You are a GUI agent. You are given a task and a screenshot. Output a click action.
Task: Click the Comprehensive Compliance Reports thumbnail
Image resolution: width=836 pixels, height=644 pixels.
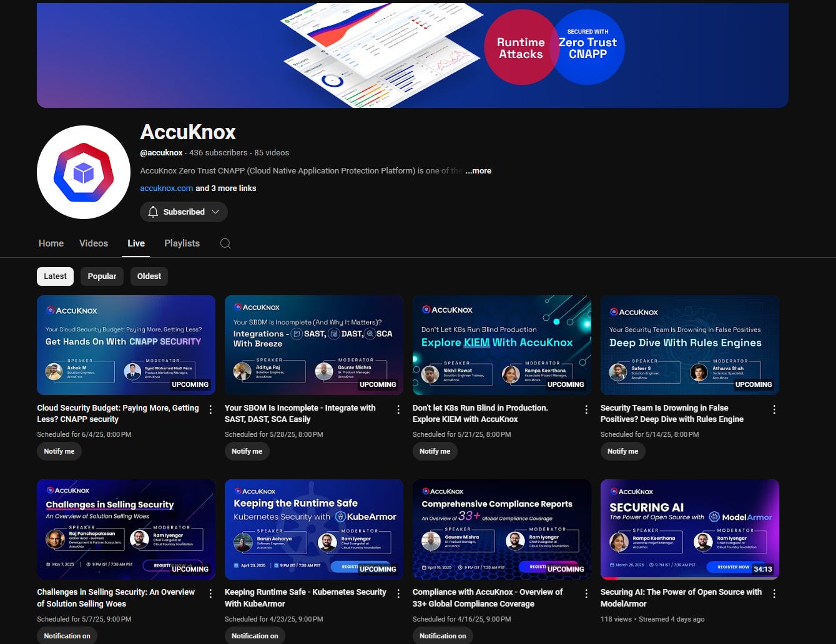point(502,529)
